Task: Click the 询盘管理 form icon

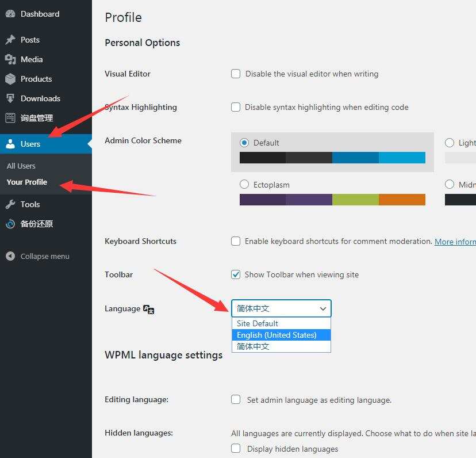Action: (10, 118)
